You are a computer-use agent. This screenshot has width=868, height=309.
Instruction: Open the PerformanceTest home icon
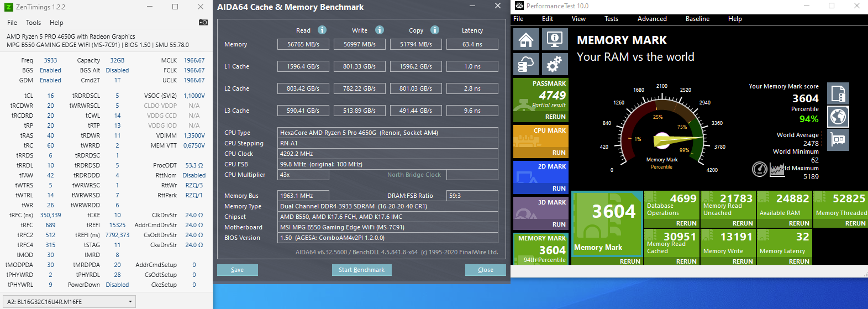tap(526, 40)
